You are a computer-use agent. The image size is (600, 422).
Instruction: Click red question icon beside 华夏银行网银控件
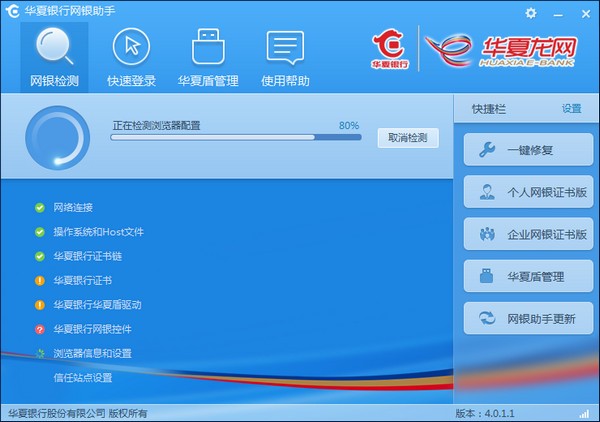click(x=40, y=329)
